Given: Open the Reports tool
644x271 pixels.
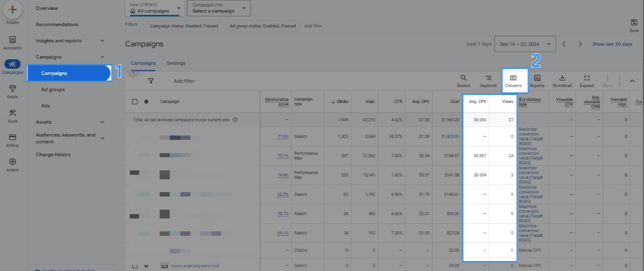Looking at the screenshot, I should pyautogui.click(x=537, y=81).
